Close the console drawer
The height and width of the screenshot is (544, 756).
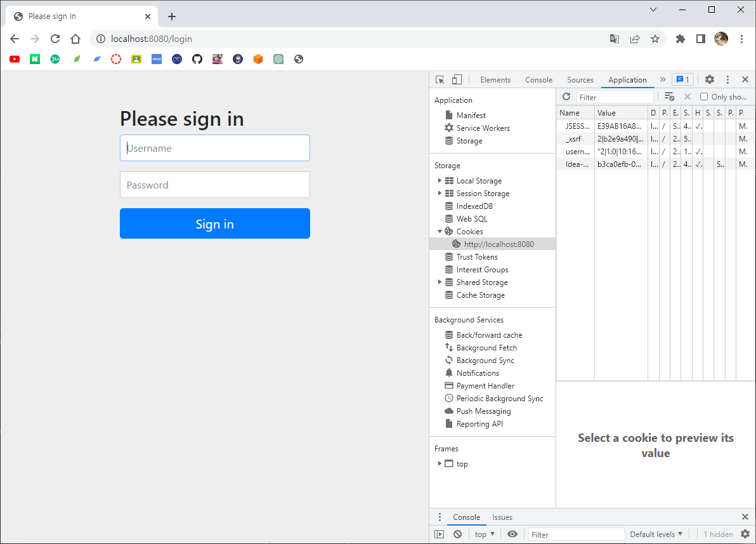pos(745,517)
